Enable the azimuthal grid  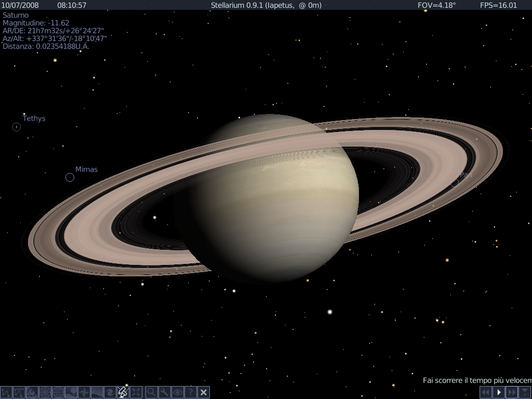coord(45,392)
